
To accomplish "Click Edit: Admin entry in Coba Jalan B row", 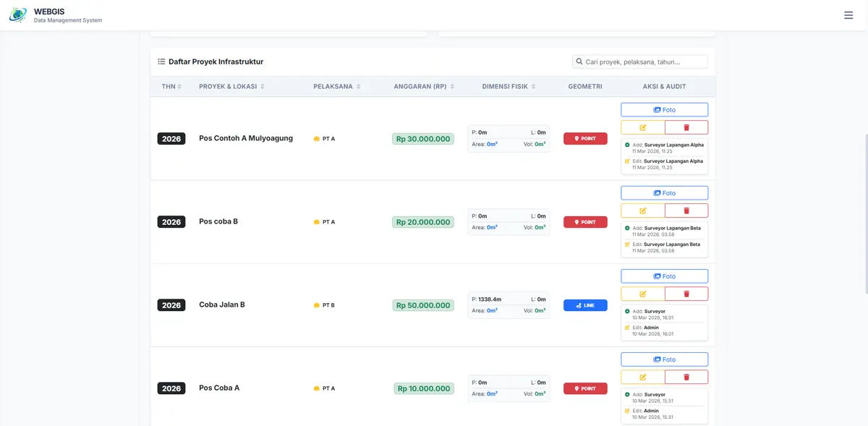I will click(x=664, y=331).
